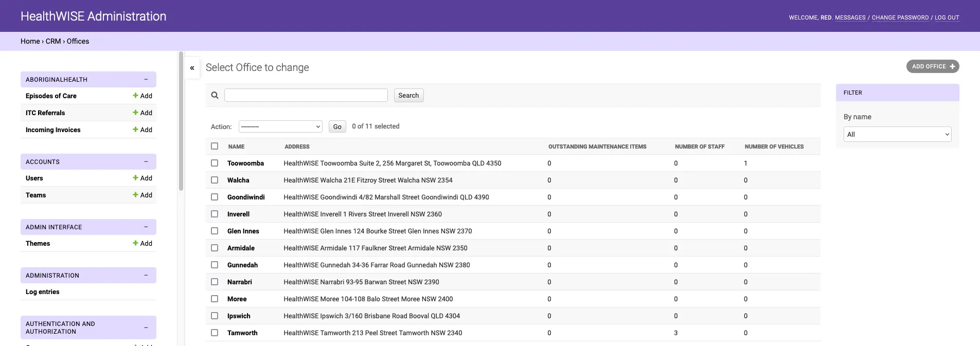Check the Moree row checkbox
This screenshot has height=346, width=980.
[215, 299]
